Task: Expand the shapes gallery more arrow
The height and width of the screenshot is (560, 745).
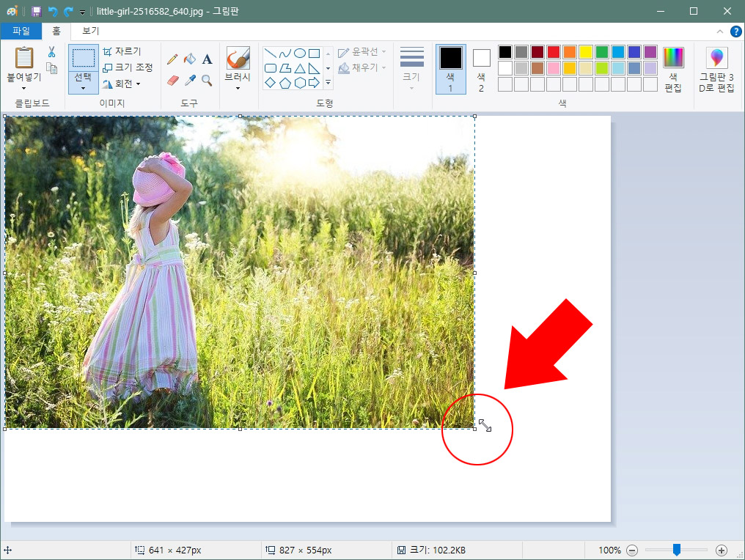Action: pos(328,83)
